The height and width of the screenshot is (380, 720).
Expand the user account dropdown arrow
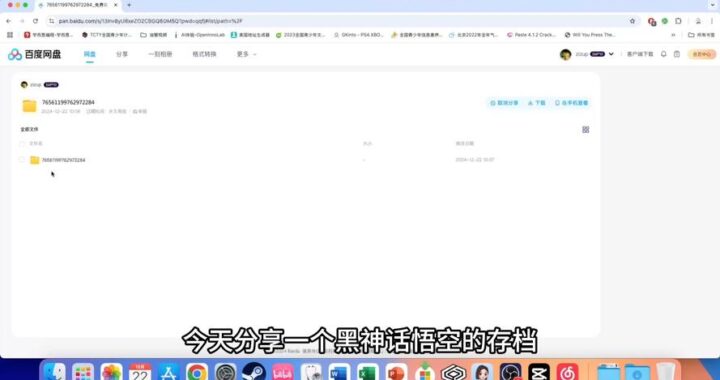[x=611, y=54]
